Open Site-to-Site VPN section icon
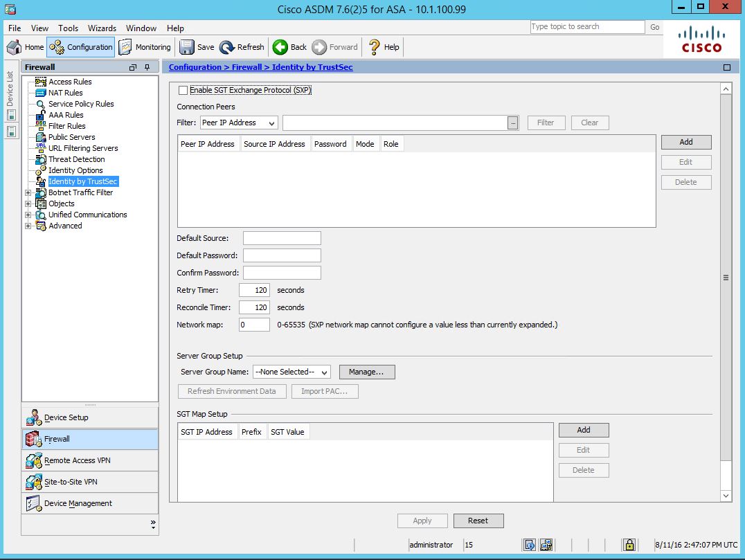The height and width of the screenshot is (560, 745). pyautogui.click(x=34, y=482)
